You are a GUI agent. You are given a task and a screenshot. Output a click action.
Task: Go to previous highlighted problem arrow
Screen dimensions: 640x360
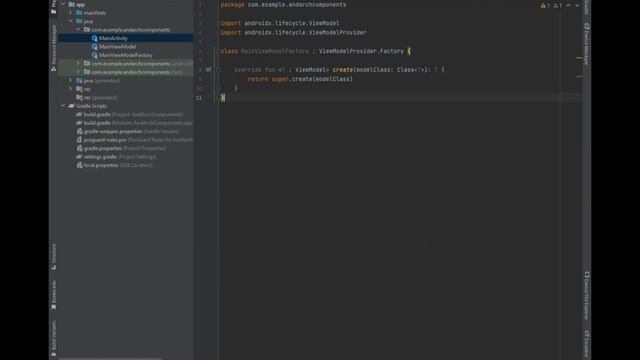[x=569, y=5]
